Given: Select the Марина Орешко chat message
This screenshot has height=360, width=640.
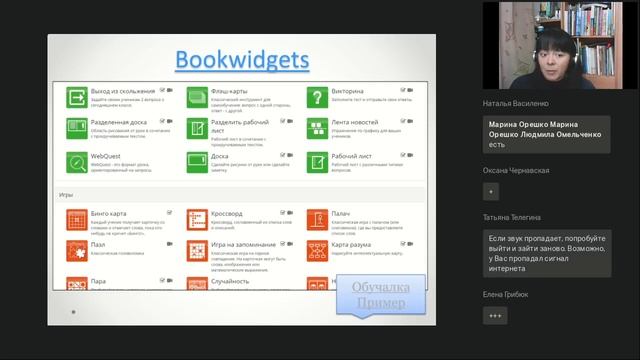Looking at the screenshot, I should coord(547,135).
